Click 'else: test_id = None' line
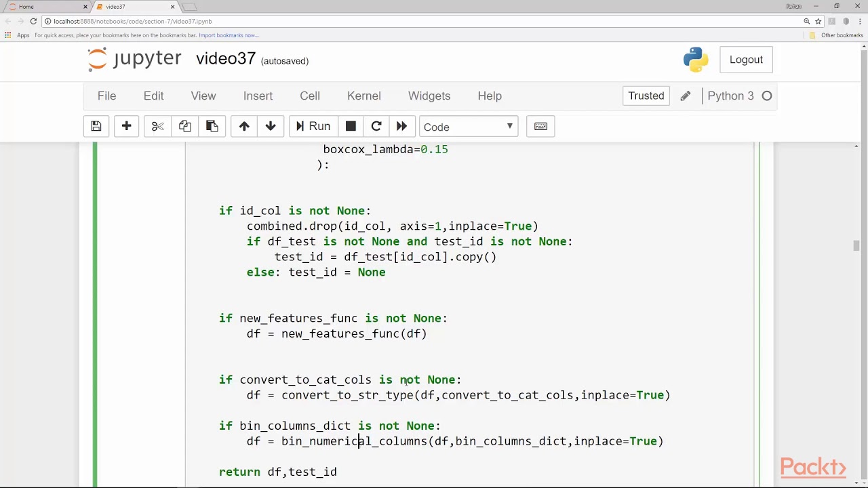The image size is (868, 488). click(316, 272)
